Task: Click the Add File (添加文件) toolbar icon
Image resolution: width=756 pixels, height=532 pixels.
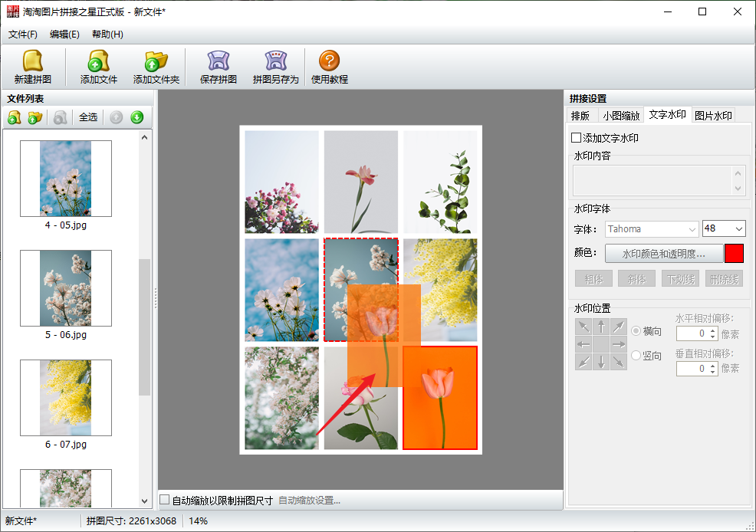Action: [x=98, y=61]
